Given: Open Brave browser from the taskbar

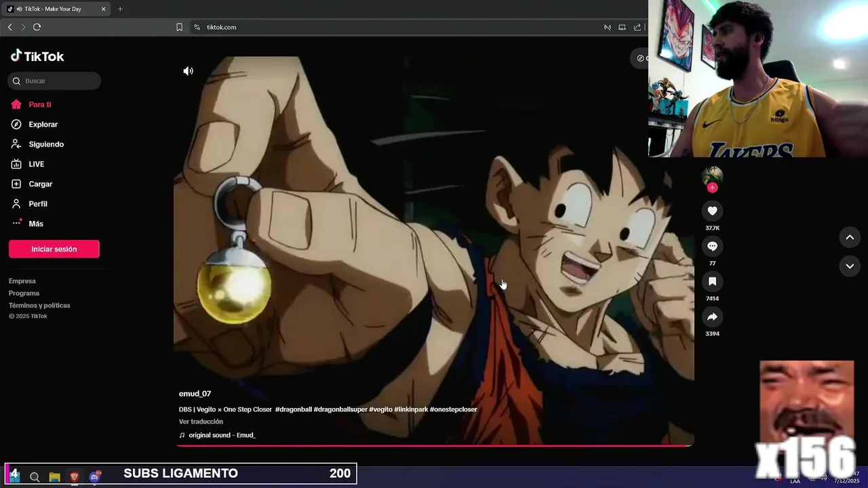Looking at the screenshot, I should pos(74,477).
